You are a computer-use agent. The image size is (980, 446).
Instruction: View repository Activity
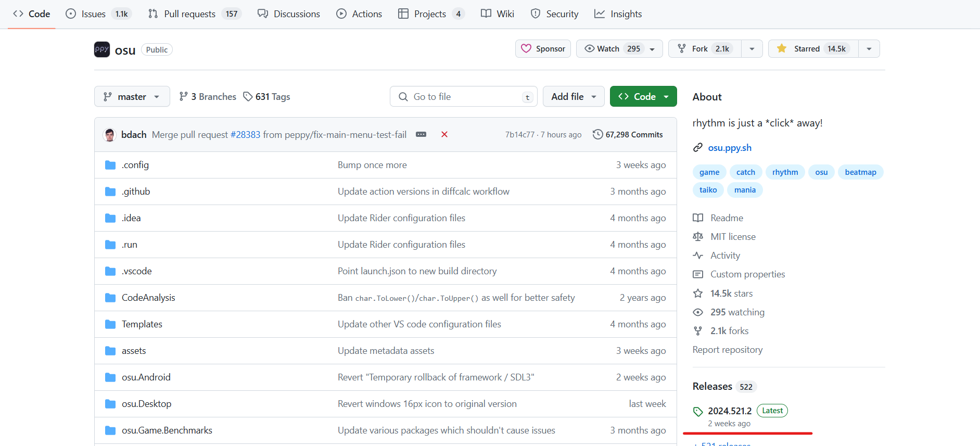tap(717, 256)
